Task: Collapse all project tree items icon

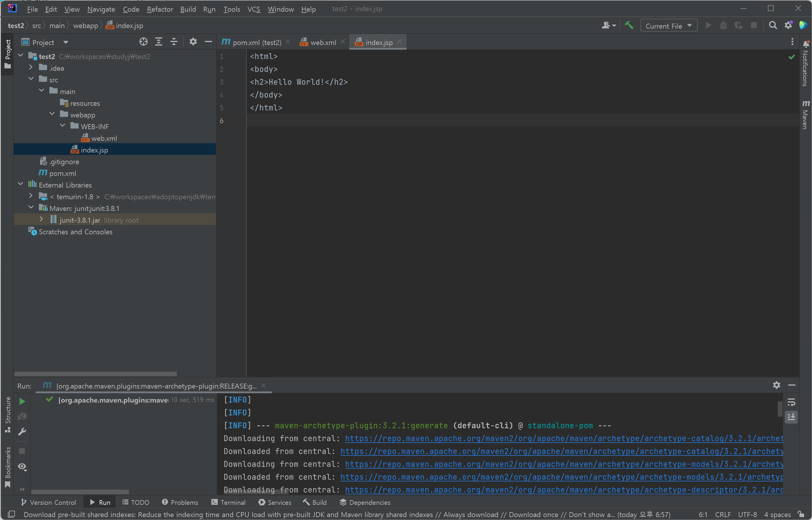Action: 174,42
